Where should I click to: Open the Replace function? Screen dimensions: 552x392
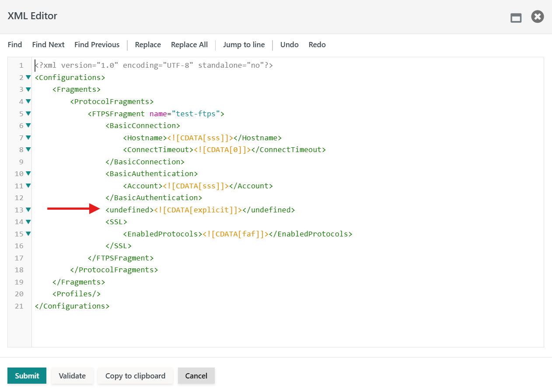[148, 45]
